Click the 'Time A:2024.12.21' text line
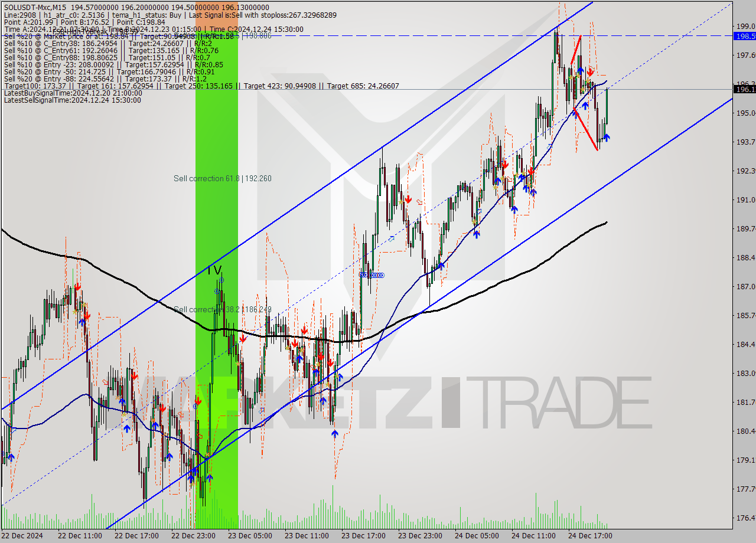Screen dimensions: 756x543 (x=154, y=29)
